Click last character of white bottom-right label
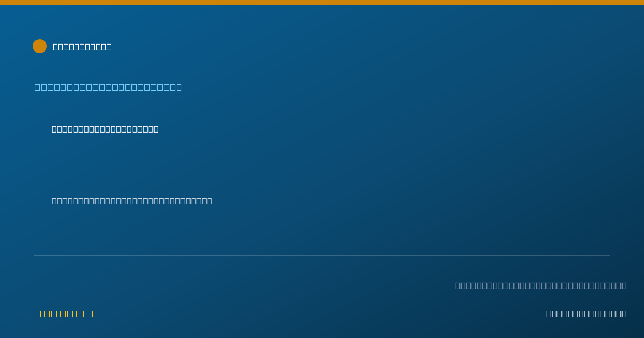 pos(624,313)
